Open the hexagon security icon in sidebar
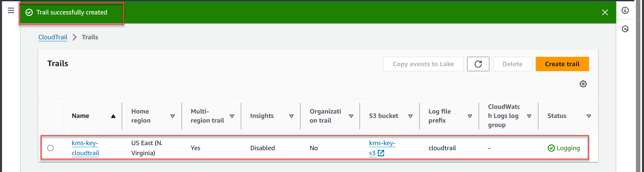The height and width of the screenshot is (172, 644). click(x=625, y=29)
